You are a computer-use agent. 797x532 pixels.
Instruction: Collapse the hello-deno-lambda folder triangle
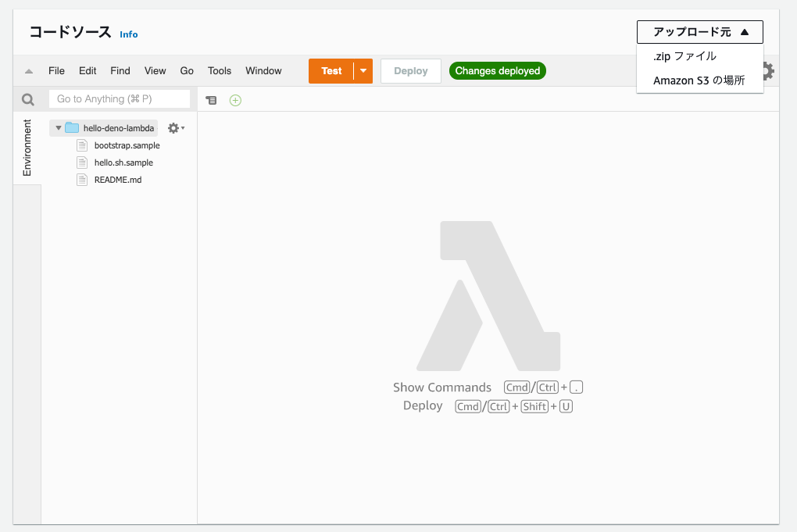[59, 128]
